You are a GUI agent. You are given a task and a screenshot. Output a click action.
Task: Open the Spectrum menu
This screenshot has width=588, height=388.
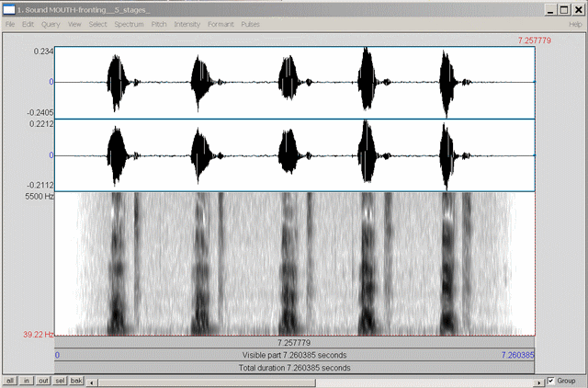(x=130, y=23)
